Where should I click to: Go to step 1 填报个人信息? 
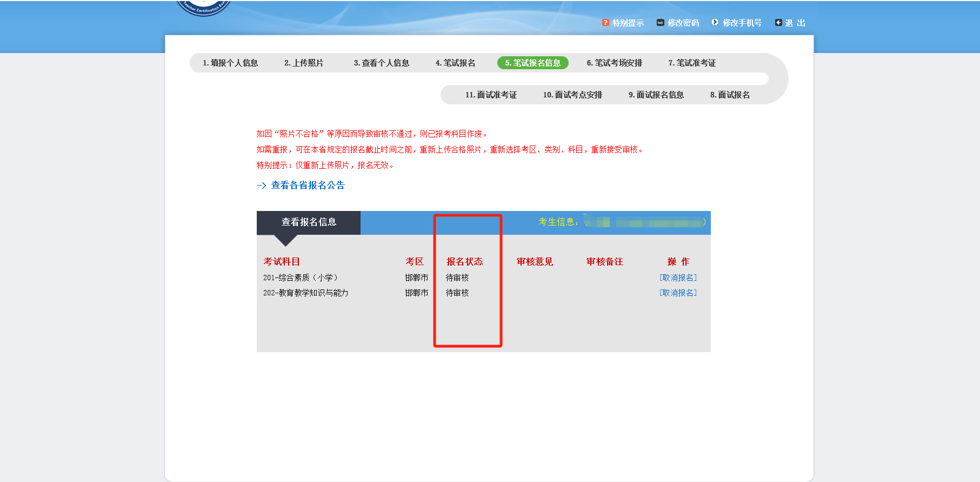[x=230, y=63]
